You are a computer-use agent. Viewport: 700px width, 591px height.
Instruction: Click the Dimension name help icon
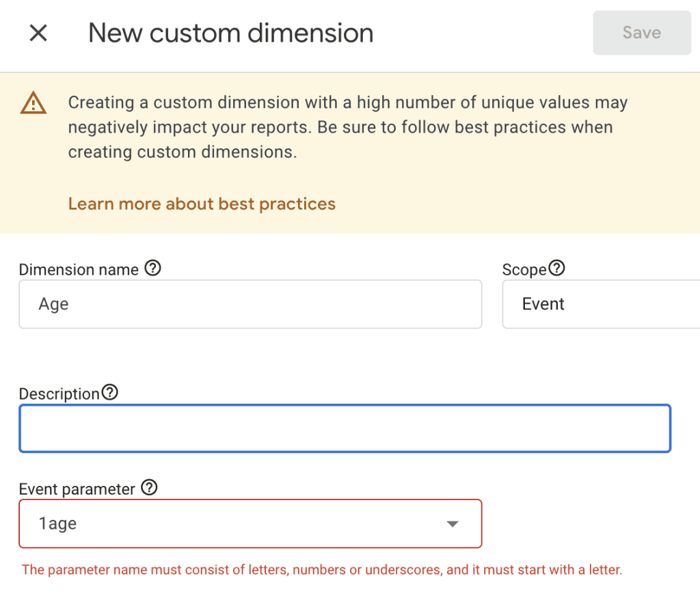[x=152, y=269]
